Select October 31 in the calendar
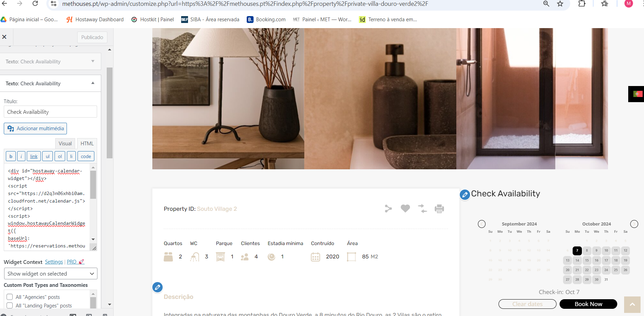 point(606,280)
